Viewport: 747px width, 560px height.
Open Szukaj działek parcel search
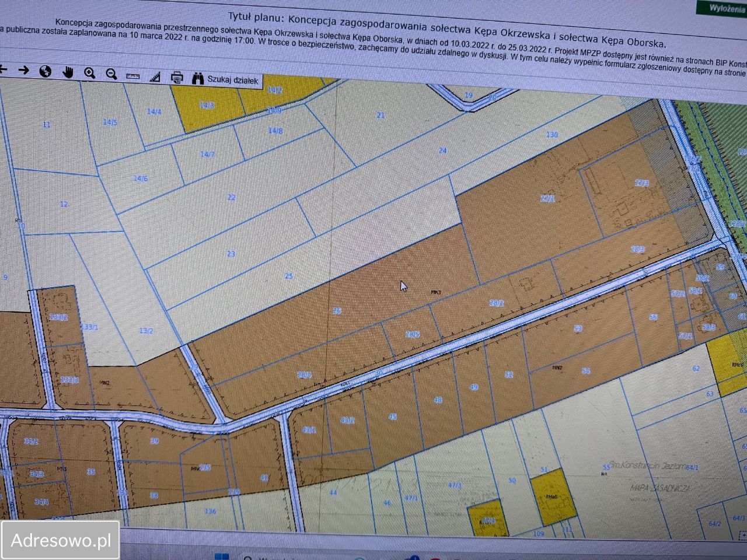click(x=232, y=80)
